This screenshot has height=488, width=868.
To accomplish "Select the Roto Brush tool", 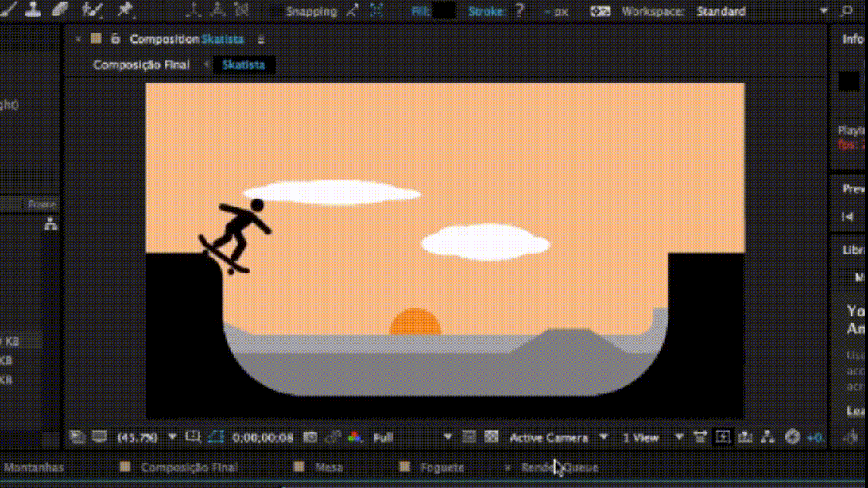I will [93, 10].
